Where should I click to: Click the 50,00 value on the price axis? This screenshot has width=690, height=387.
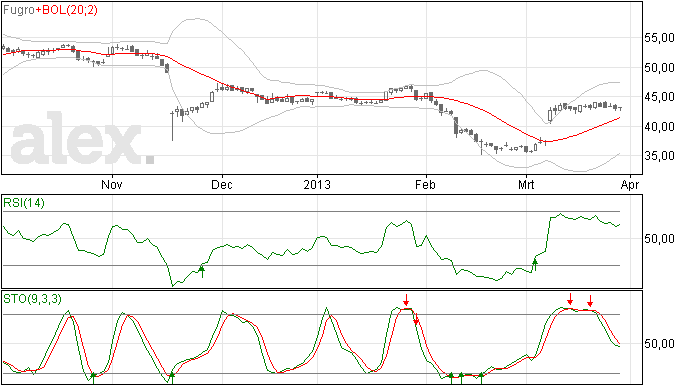[x=659, y=68]
